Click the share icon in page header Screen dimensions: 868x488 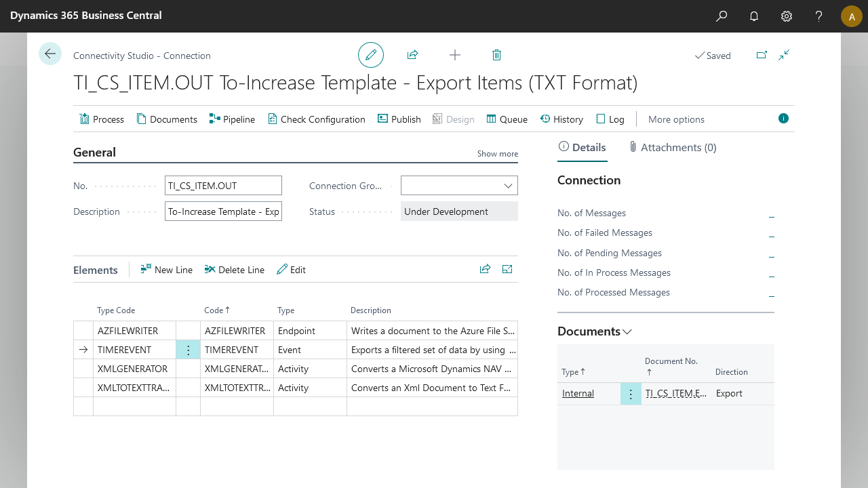tap(412, 55)
